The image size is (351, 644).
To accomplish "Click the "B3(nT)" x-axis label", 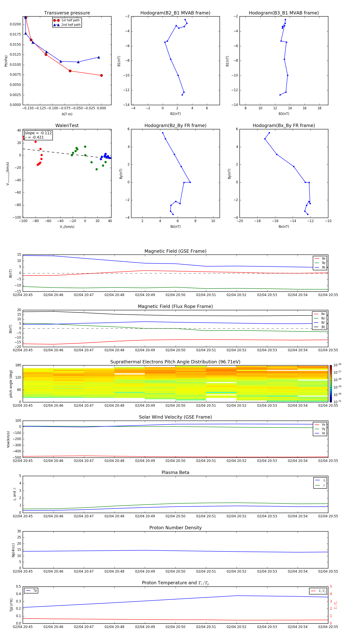I will (x=284, y=114).
